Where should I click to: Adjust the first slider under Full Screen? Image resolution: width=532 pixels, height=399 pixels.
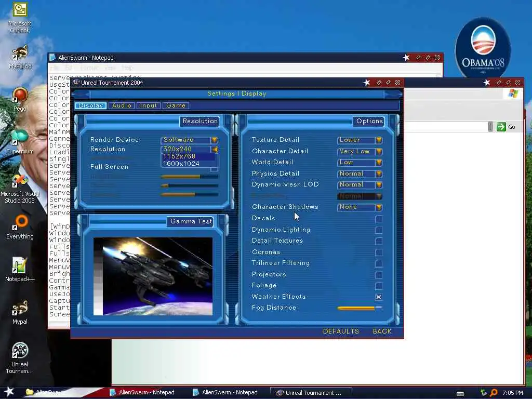tap(189, 177)
